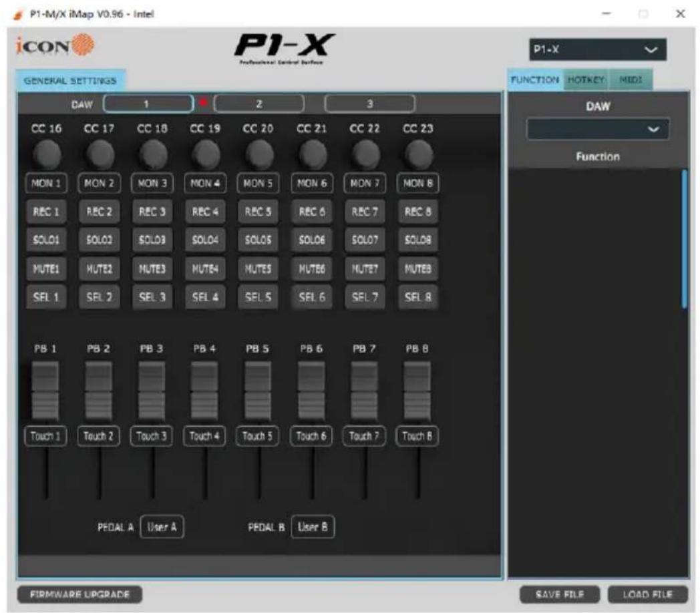Image resolution: width=700 pixels, height=613 pixels.
Task: Select the PB 2 fader cap
Action: point(98,392)
